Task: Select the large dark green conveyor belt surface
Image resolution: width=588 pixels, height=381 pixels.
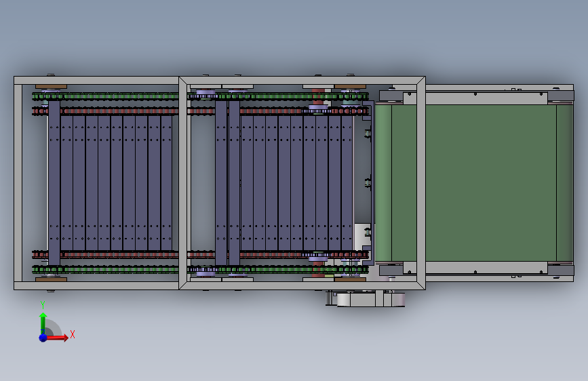Action: click(490, 183)
